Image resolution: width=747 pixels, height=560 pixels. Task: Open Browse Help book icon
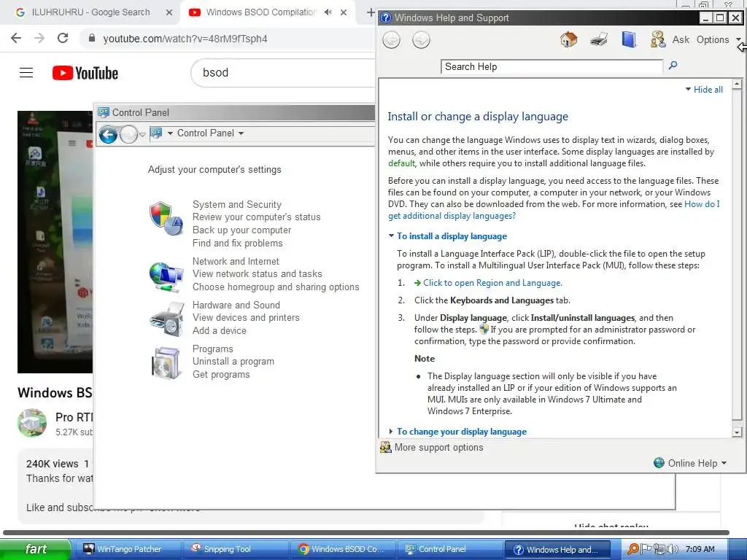(629, 39)
